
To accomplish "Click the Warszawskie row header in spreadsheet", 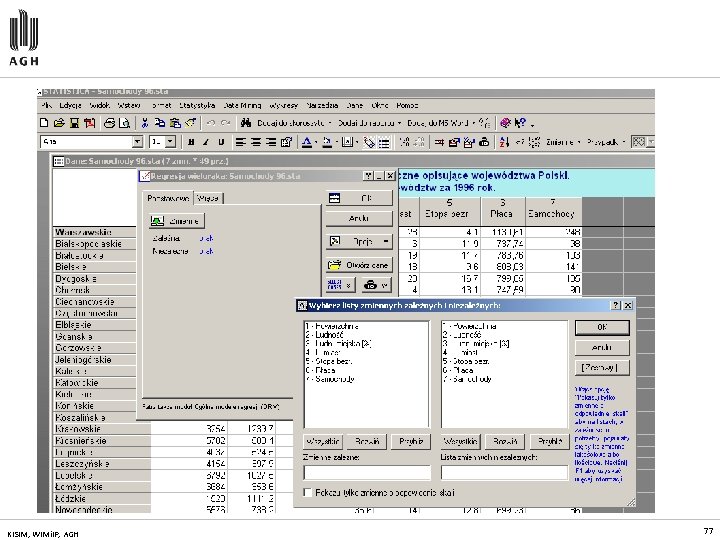I will click(95, 232).
